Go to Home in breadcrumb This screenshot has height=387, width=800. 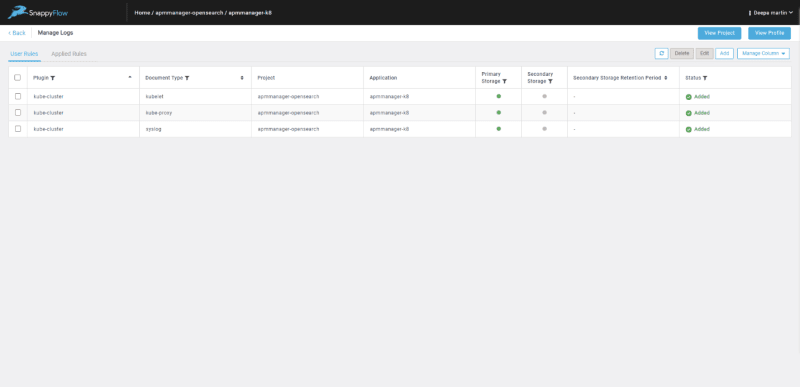coord(142,13)
